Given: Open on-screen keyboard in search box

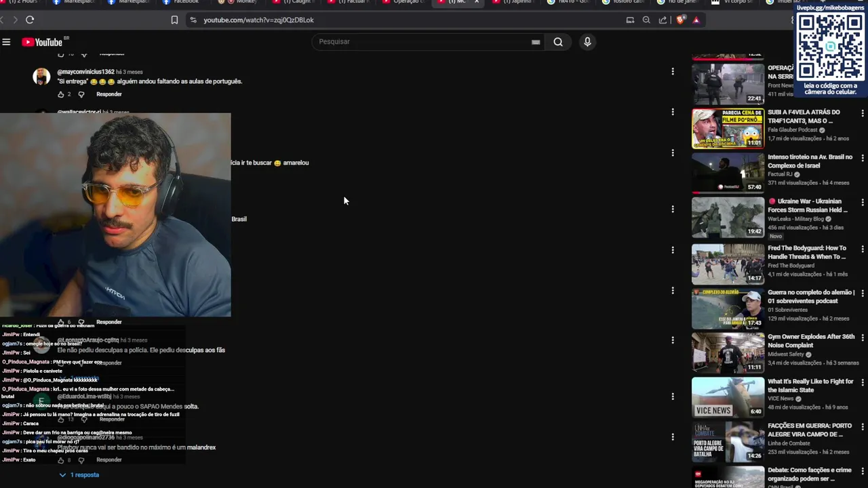Looking at the screenshot, I should point(536,42).
